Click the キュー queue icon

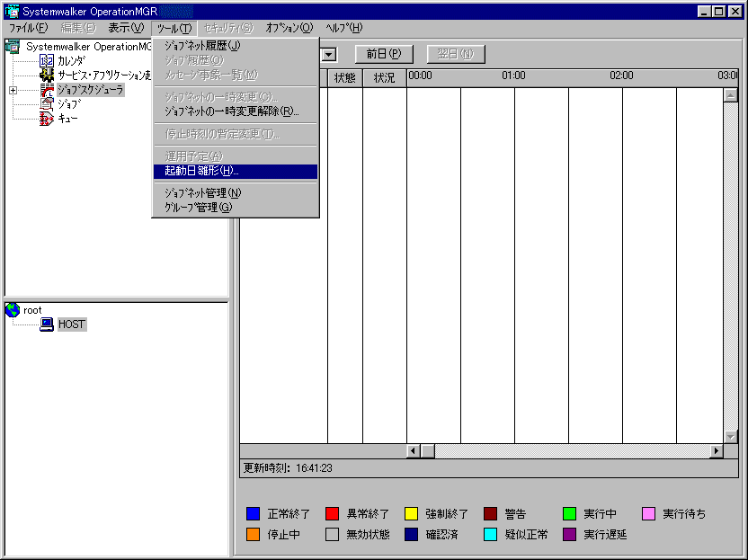[x=46, y=119]
